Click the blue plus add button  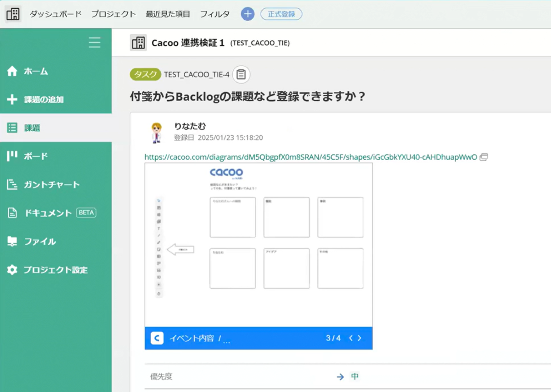247,14
